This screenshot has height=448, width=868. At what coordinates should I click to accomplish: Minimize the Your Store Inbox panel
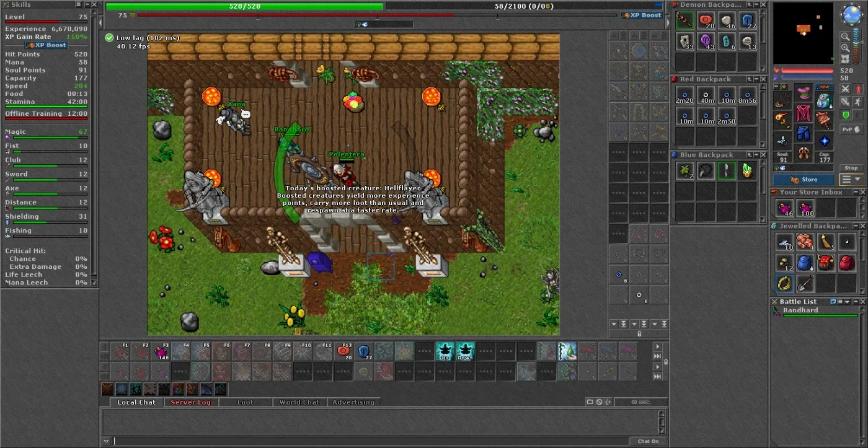click(854, 192)
